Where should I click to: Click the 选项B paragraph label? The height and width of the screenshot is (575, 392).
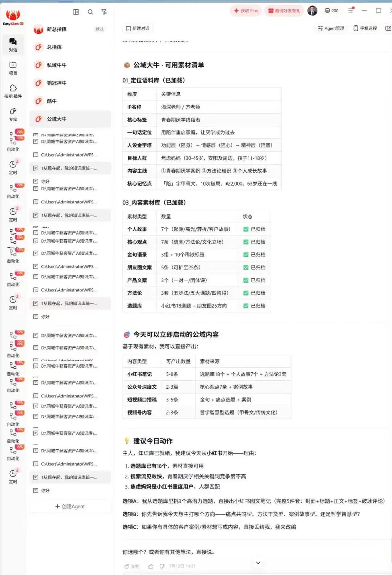click(131, 514)
